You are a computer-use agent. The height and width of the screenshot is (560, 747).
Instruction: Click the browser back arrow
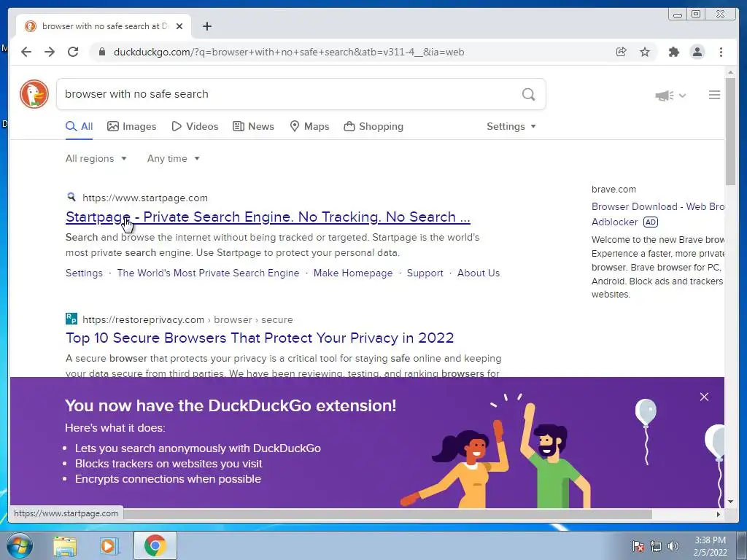(x=26, y=52)
